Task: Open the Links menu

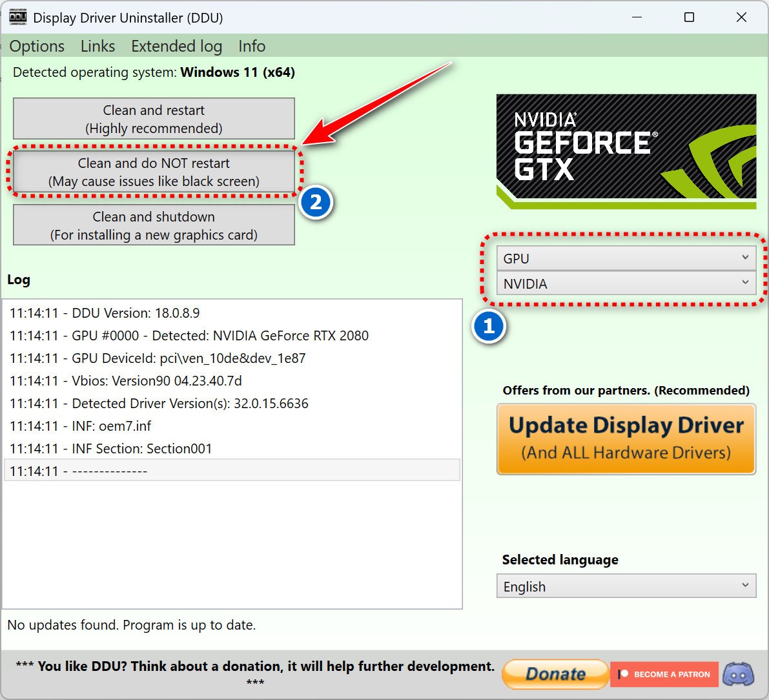Action: coord(97,46)
